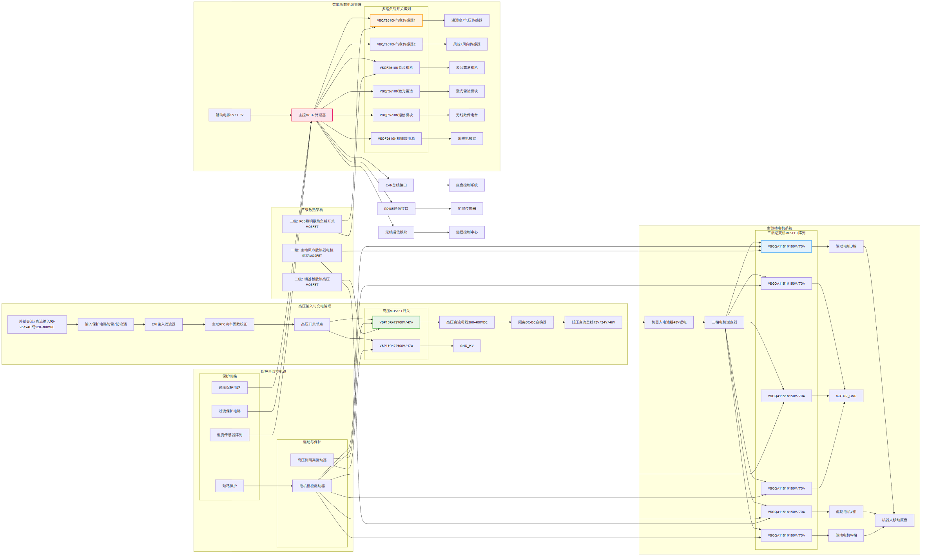Select the 三相电机逆变器 node

point(724,322)
